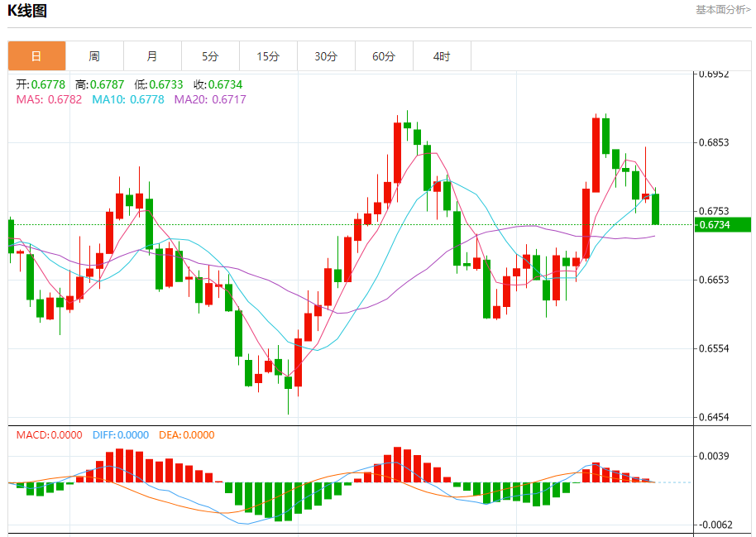Click the 0.6653 price axis label
The height and width of the screenshot is (537, 756).
(x=714, y=280)
